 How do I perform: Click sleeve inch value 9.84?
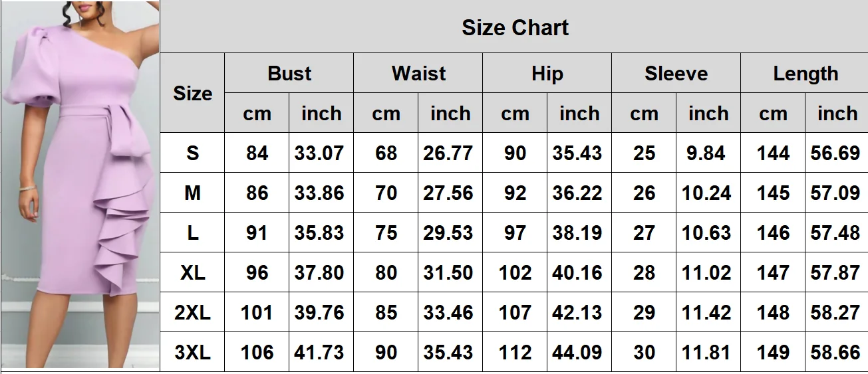pos(706,153)
